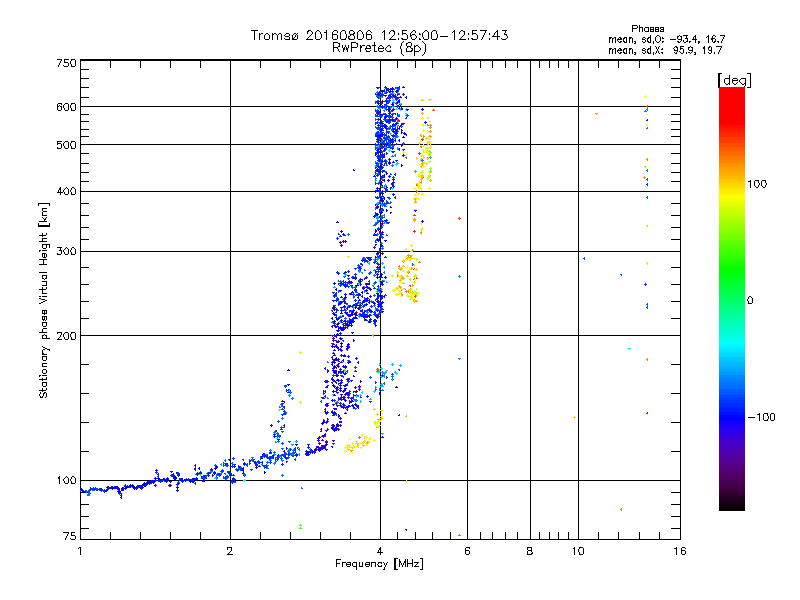Click the 'mean, sd,X: 95.9, 19.7' statistic
This screenshot has width=800, height=600.
[665, 50]
